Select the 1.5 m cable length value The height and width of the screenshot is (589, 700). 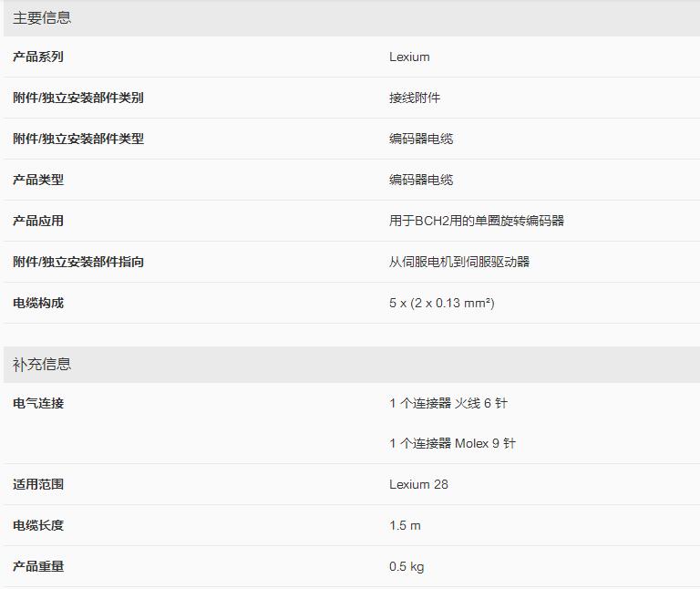coord(405,525)
